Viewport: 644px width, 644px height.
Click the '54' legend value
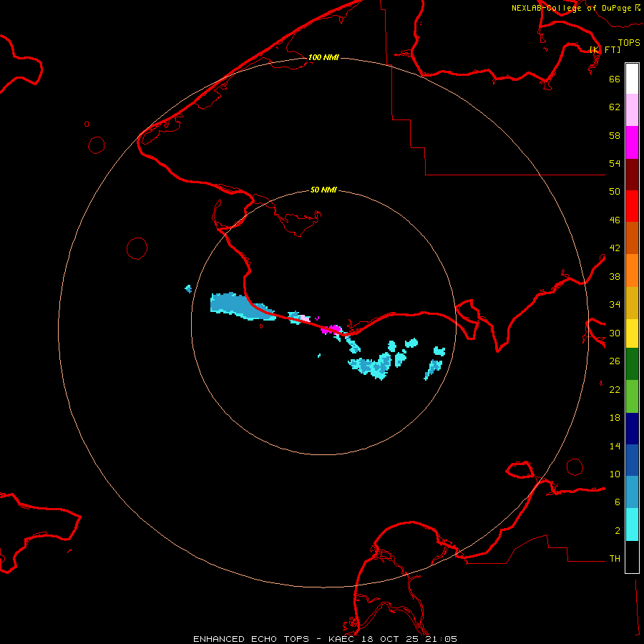615,163
